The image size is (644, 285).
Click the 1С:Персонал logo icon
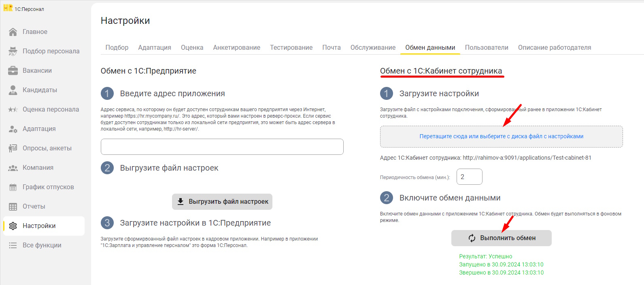(x=8, y=8)
